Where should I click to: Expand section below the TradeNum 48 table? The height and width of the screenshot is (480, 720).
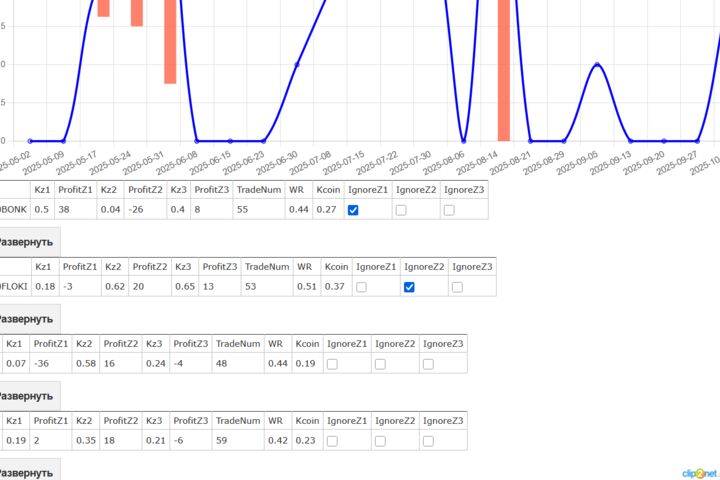point(28,396)
